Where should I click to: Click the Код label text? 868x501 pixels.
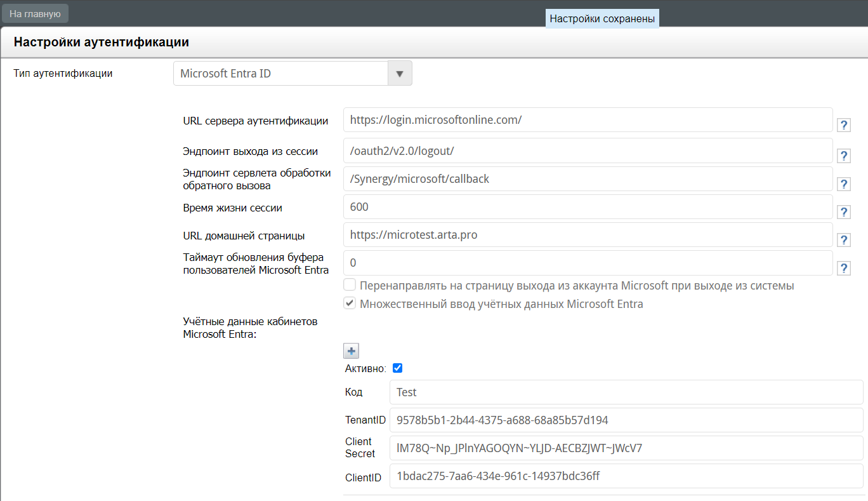click(x=354, y=392)
